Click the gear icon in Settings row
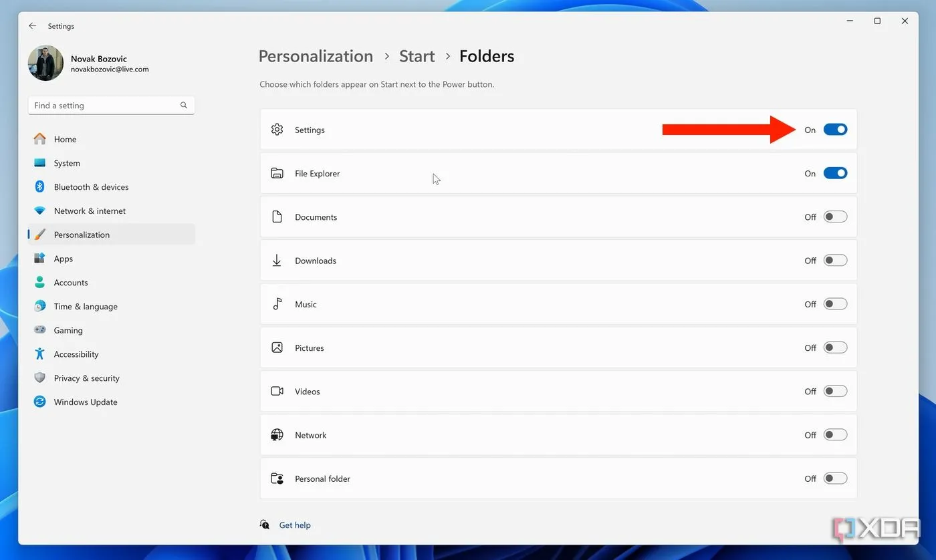Viewport: 936px width, 560px height. [x=277, y=130]
